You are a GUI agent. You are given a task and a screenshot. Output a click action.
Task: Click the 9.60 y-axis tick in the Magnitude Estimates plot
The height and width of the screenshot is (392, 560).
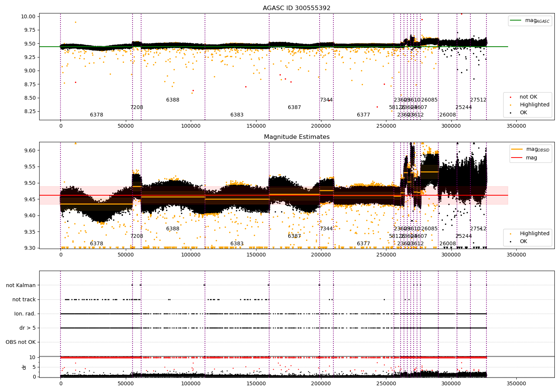click(29, 150)
